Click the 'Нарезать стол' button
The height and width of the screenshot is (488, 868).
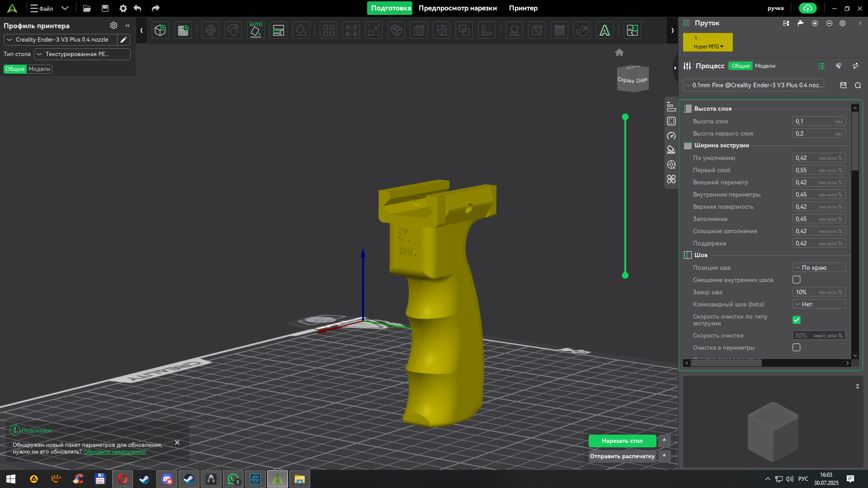(622, 441)
